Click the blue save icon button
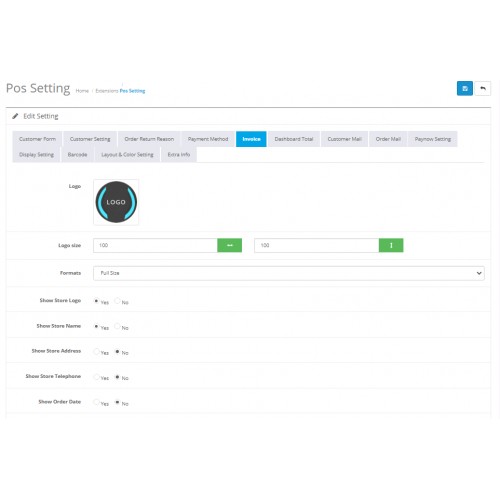The height and width of the screenshot is (500, 500). tap(464, 88)
